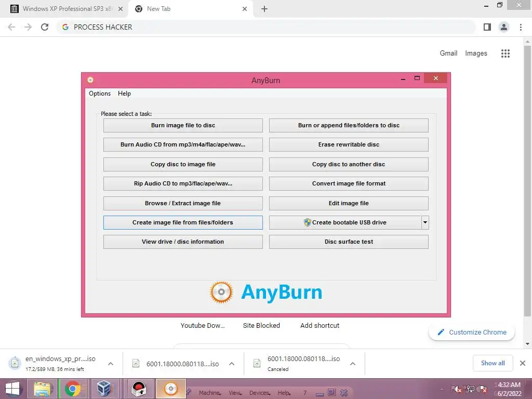
Task: Open VirtualBox Machine menu in taskbar
Action: point(209,393)
